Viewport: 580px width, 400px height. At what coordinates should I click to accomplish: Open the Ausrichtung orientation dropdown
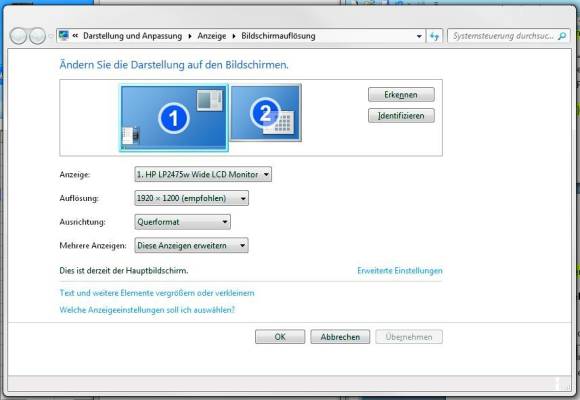point(183,222)
